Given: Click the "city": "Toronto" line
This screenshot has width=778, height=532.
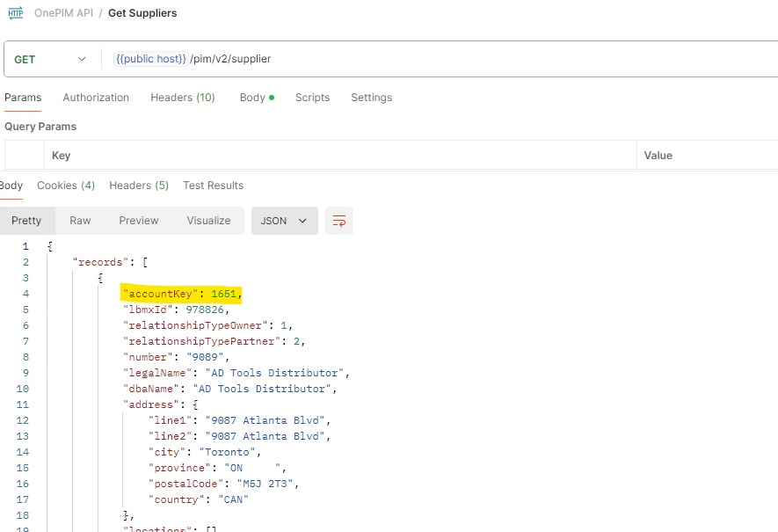Looking at the screenshot, I should [205, 452].
